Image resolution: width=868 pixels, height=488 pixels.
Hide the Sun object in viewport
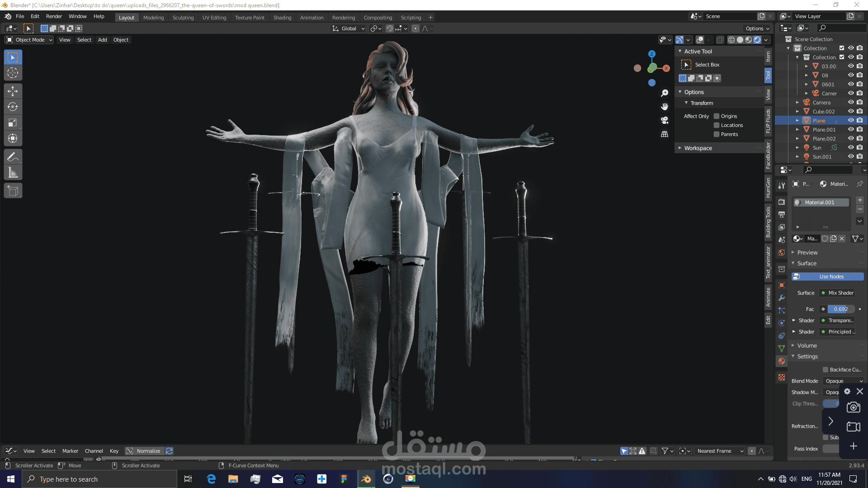point(851,148)
